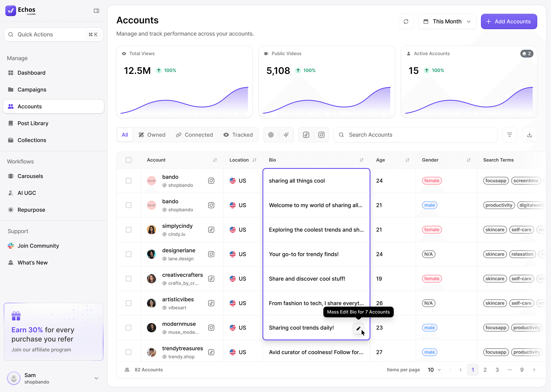Check the designerlane row checkbox

click(x=129, y=254)
